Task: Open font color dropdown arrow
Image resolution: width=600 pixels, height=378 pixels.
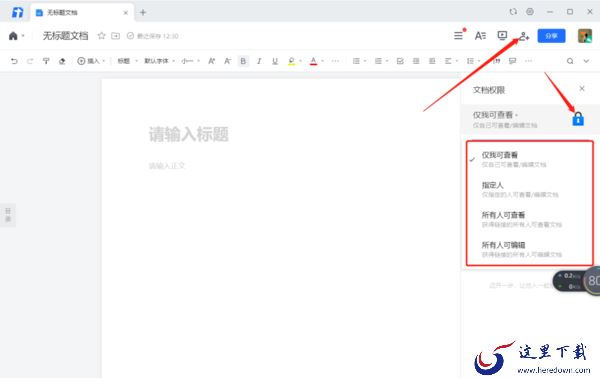Action: point(323,61)
